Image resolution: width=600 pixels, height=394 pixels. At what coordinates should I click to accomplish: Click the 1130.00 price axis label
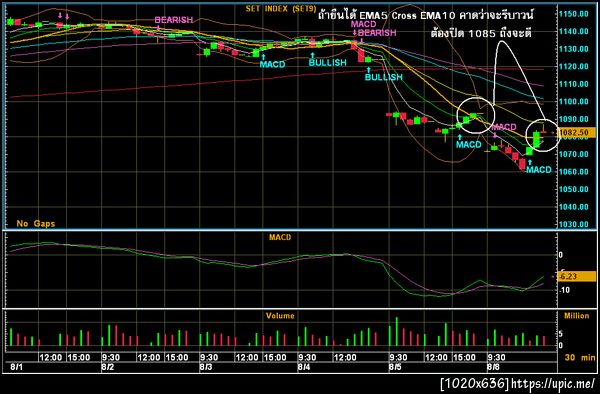(574, 49)
